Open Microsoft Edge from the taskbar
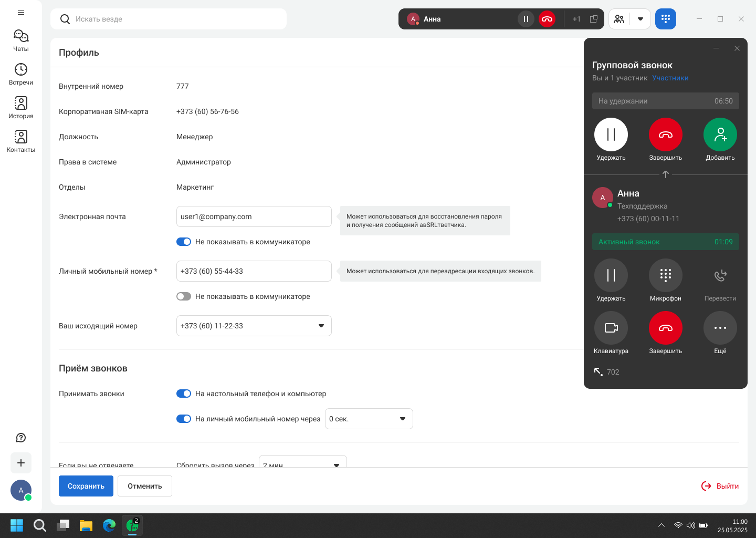This screenshot has height=538, width=756. coord(109,525)
